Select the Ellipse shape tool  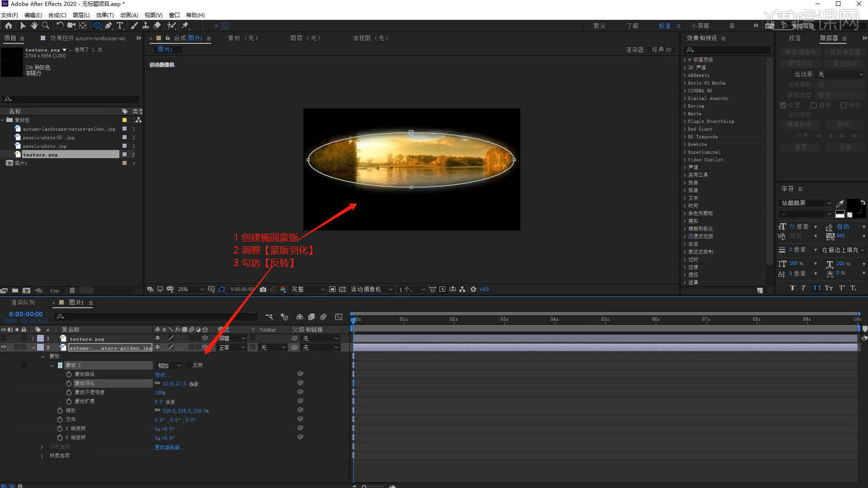[97, 26]
